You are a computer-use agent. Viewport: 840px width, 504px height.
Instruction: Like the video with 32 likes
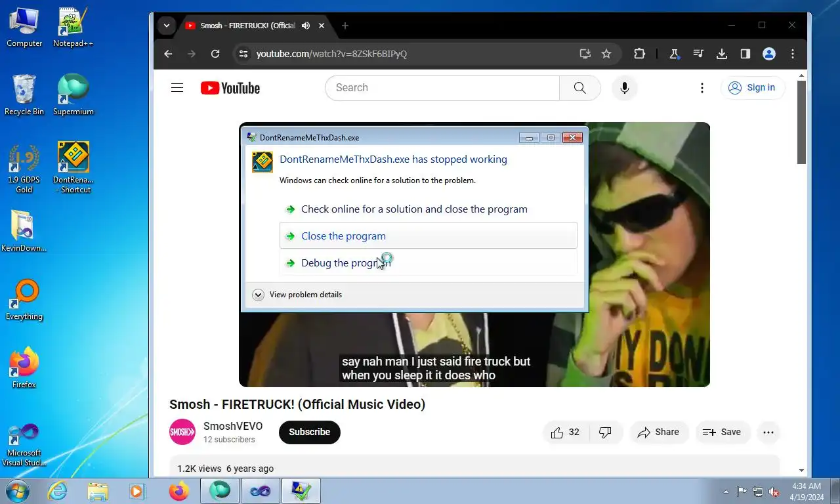(x=566, y=432)
